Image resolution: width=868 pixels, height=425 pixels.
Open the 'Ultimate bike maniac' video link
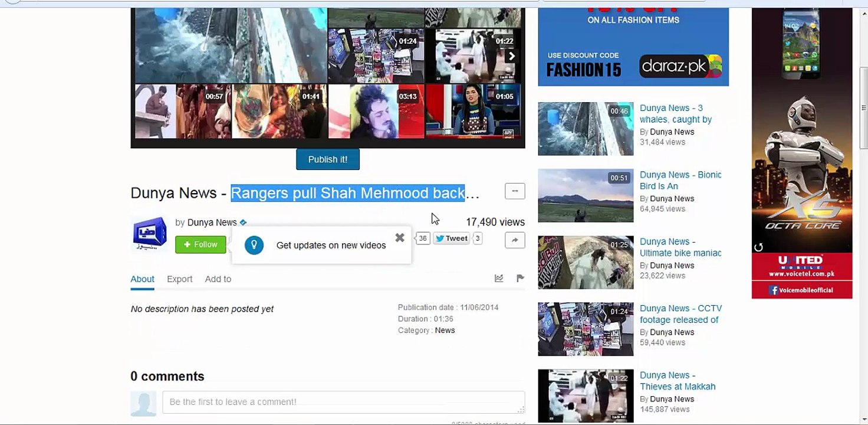pos(680,247)
